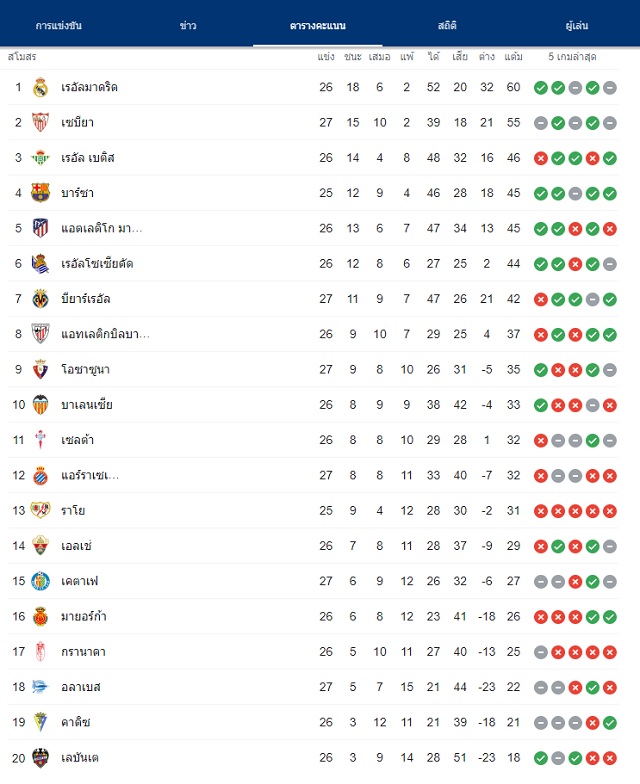Click the Sevilla club crest
Screen dimensions: 640x784
pos(40,122)
